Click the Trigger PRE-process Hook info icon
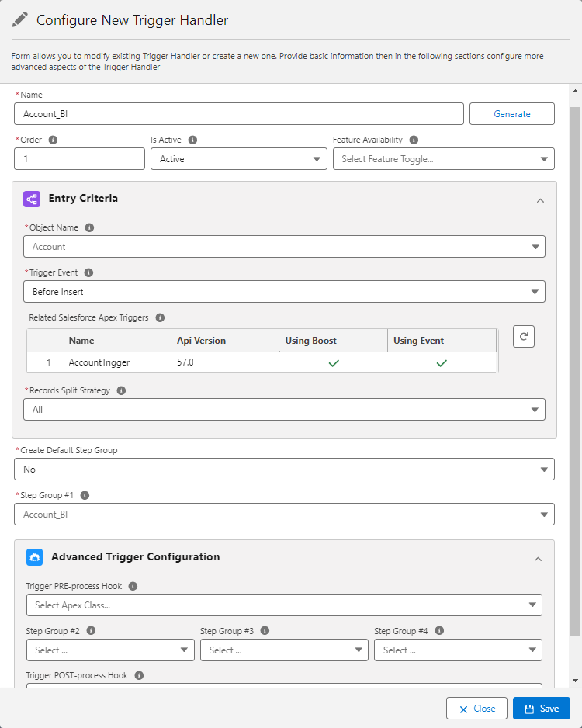Viewport: 582px width, 728px height. click(133, 587)
